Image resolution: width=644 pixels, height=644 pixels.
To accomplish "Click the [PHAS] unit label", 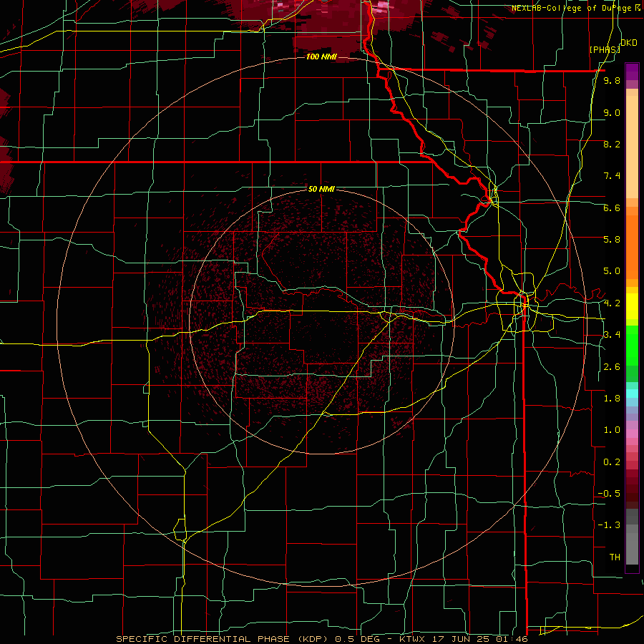I will pyautogui.click(x=605, y=49).
